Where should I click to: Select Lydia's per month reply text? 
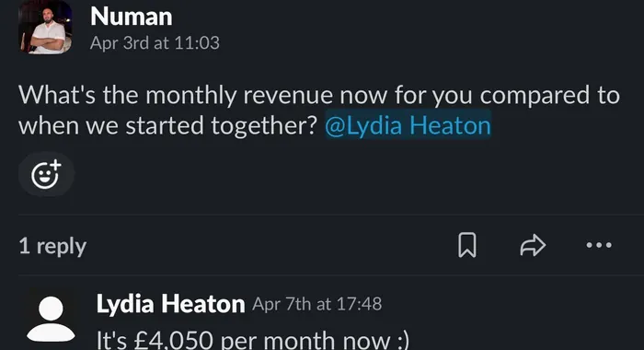click(x=253, y=340)
